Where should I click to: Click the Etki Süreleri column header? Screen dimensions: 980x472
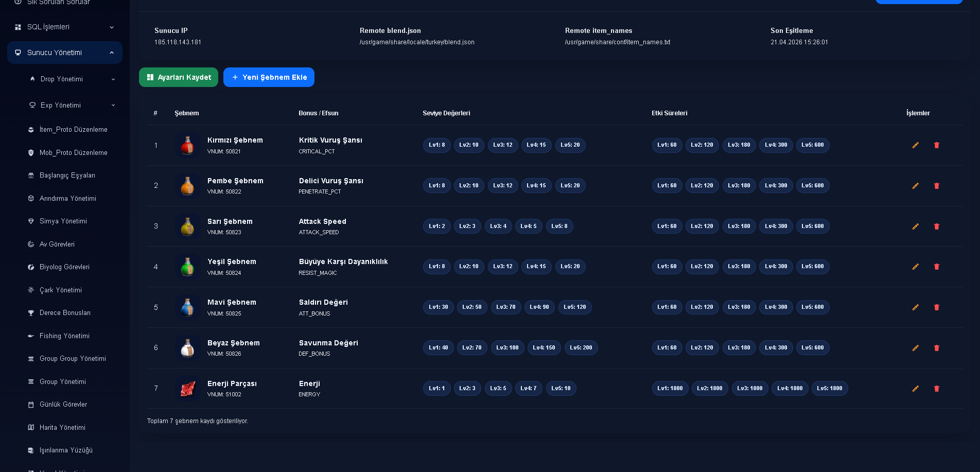[x=670, y=113]
